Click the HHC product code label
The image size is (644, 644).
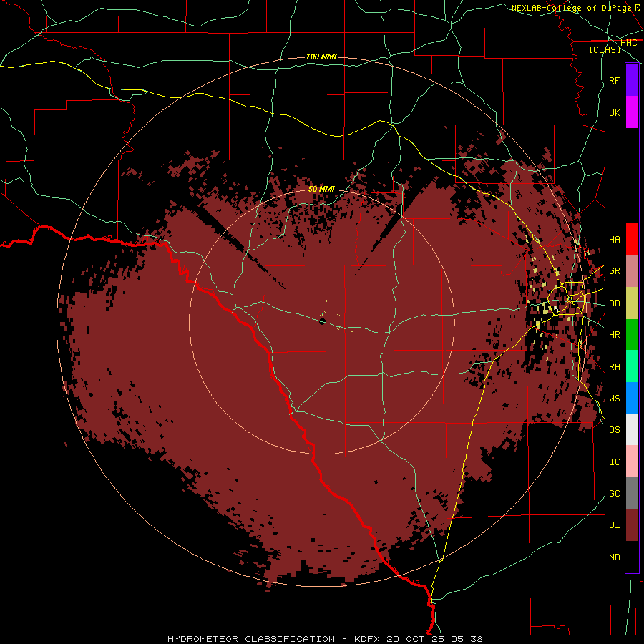[628, 43]
